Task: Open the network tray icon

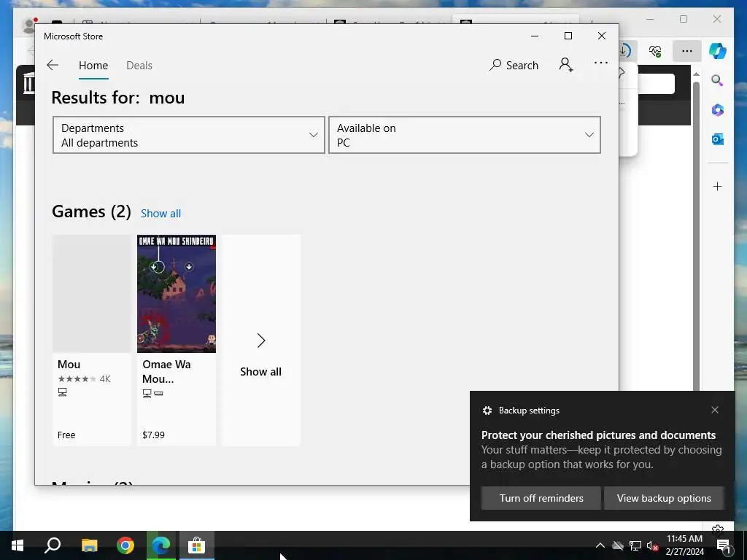Action: click(635, 545)
